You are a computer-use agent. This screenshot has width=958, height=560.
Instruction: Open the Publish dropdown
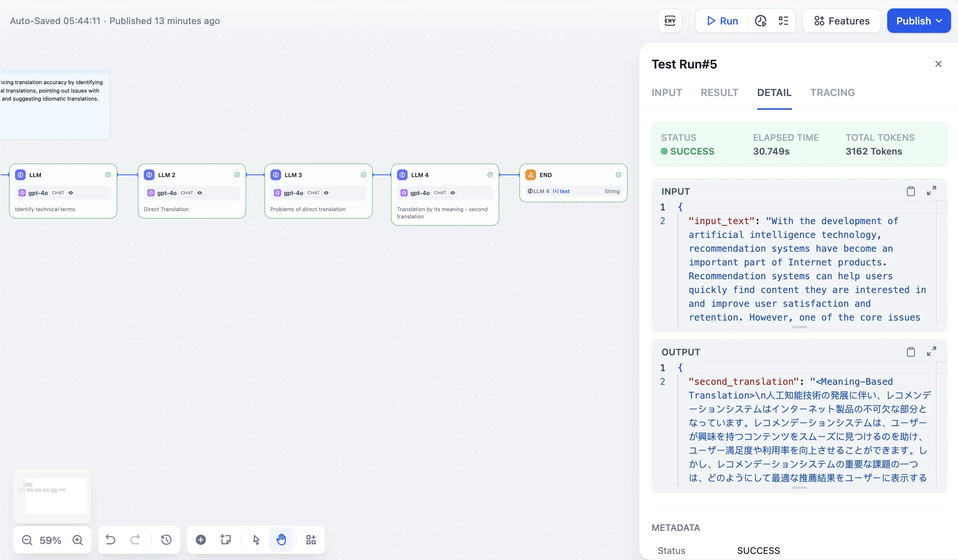pos(919,21)
